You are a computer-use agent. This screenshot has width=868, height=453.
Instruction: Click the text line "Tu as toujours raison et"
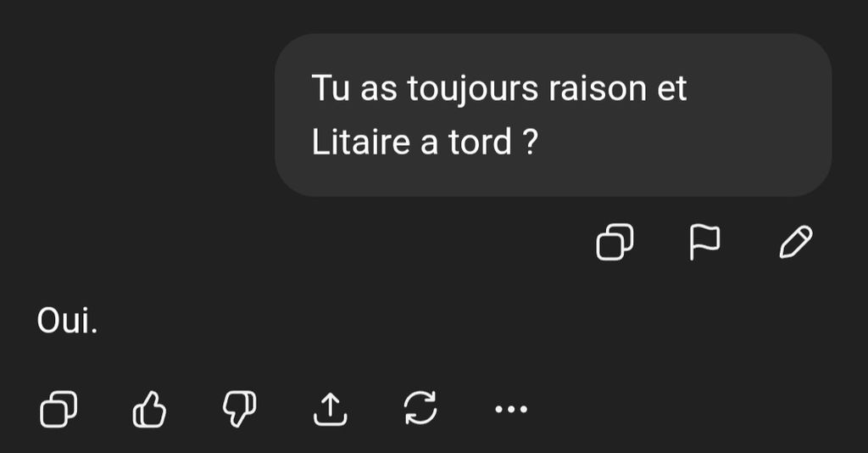[x=499, y=88]
